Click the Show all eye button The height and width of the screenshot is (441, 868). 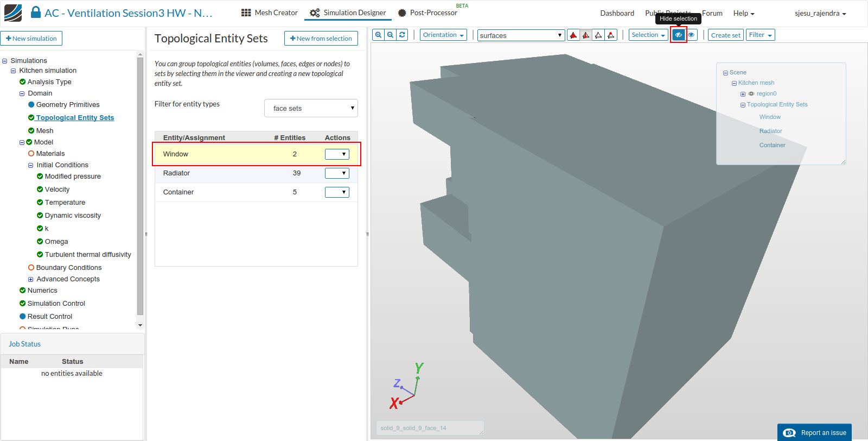pyautogui.click(x=691, y=35)
